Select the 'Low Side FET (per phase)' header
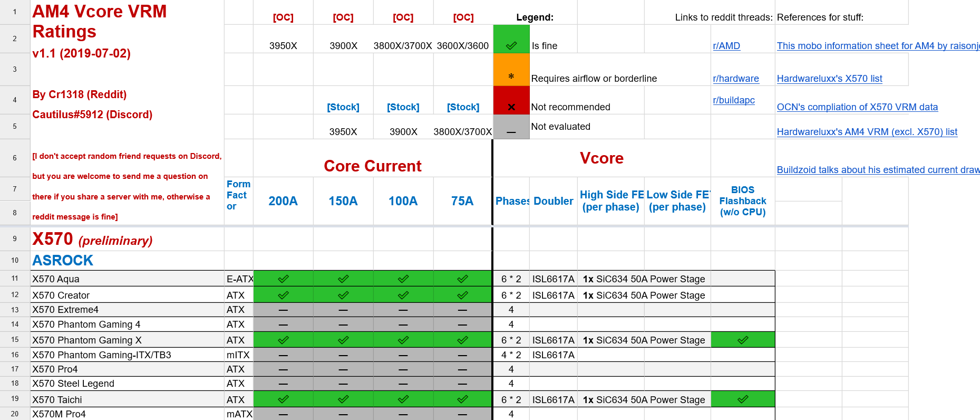Image resolution: width=980 pixels, height=420 pixels. tap(677, 201)
